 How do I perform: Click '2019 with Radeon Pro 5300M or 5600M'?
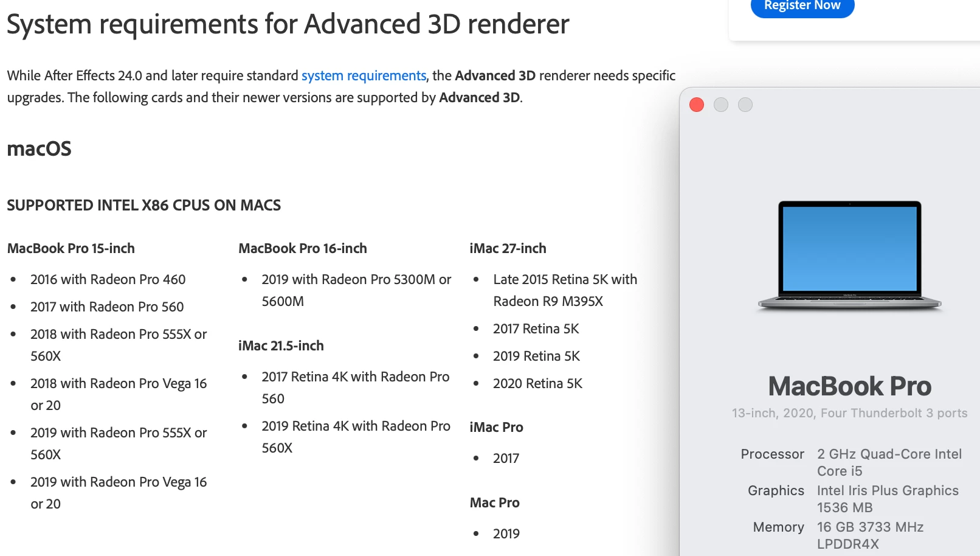pos(356,290)
